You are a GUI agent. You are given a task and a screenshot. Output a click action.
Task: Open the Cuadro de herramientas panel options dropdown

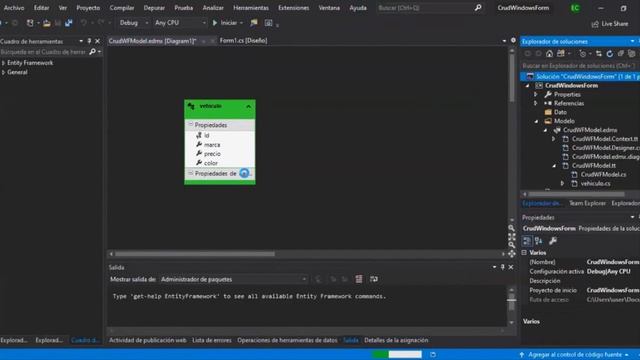click(81, 41)
